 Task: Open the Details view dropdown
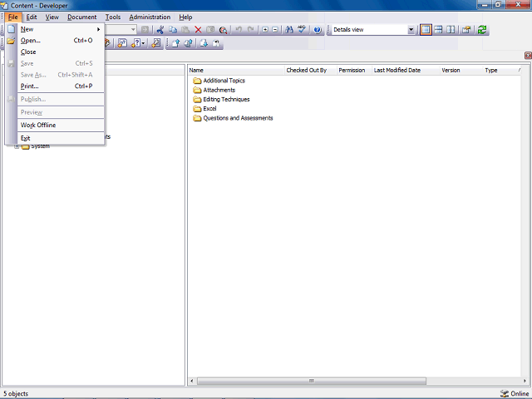tap(411, 30)
